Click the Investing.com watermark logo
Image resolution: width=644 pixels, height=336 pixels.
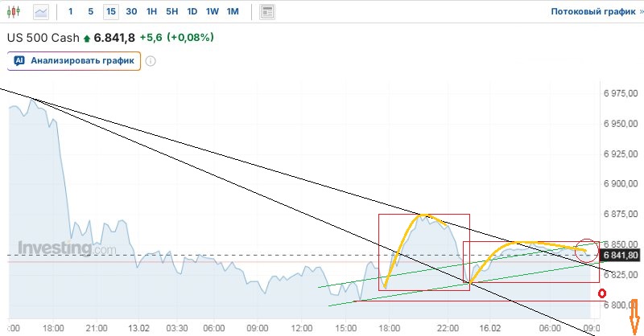click(67, 248)
